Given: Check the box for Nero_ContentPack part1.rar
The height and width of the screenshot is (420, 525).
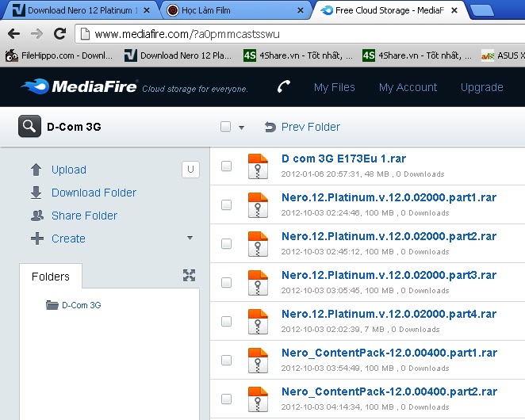Looking at the screenshot, I should click(x=226, y=360).
